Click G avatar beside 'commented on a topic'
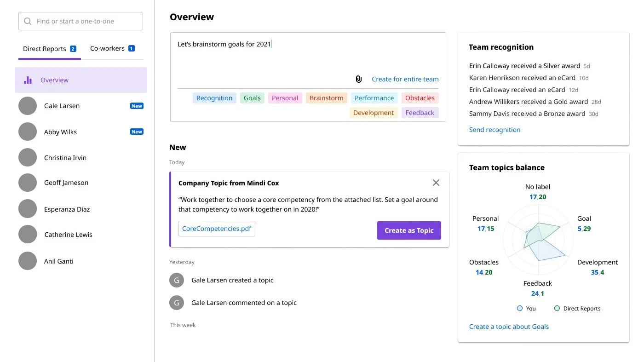This screenshot has height=362, width=644. click(x=177, y=303)
